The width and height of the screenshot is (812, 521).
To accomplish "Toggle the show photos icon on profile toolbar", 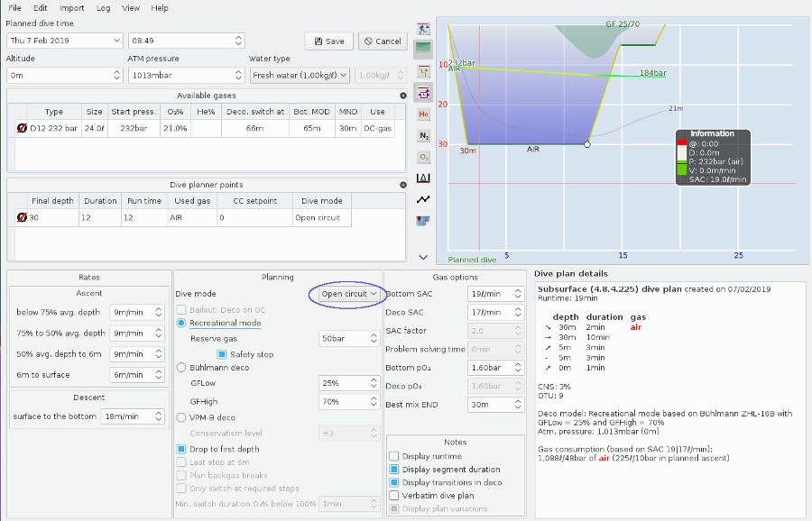I will pos(422,221).
